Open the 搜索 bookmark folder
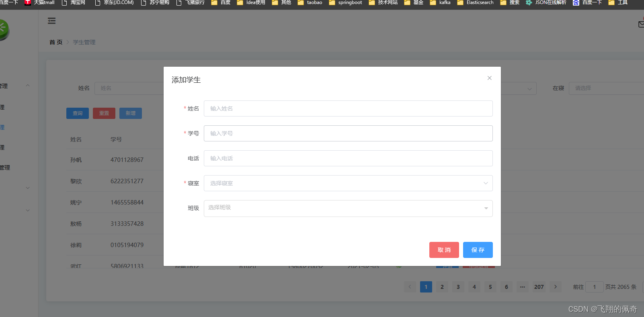Viewport: 644px width, 317px height. point(510,2)
